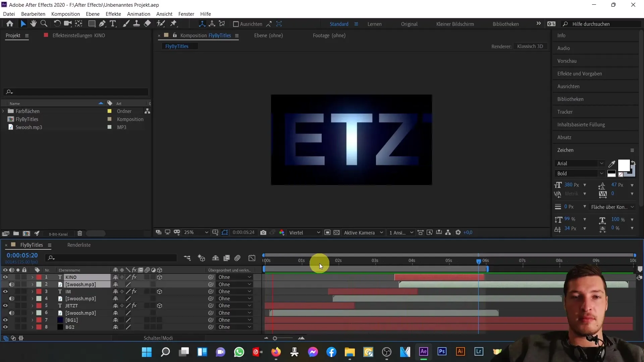Select the Eraser tool
The height and width of the screenshot is (362, 644).
147,24
